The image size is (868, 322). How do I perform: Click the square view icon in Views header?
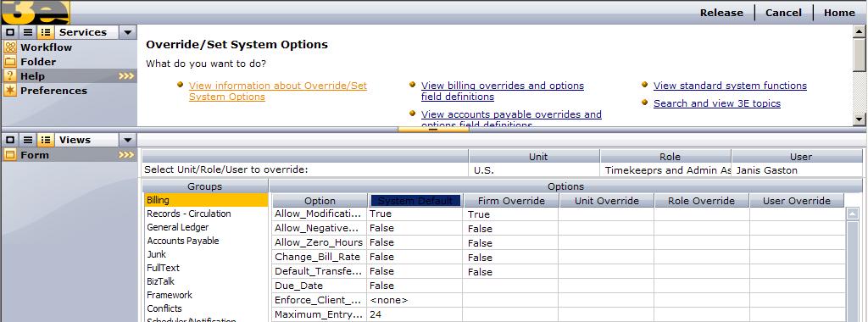click(10, 140)
